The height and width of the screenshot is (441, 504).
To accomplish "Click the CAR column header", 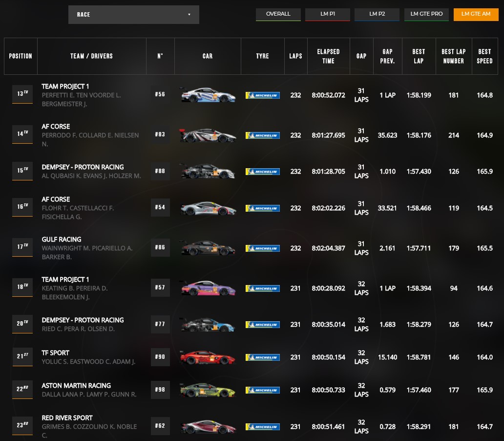I will tap(208, 56).
